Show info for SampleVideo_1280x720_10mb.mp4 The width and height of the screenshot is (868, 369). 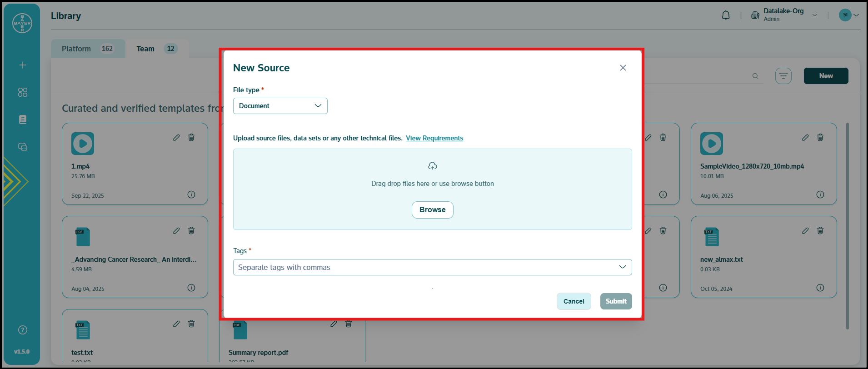820,194
